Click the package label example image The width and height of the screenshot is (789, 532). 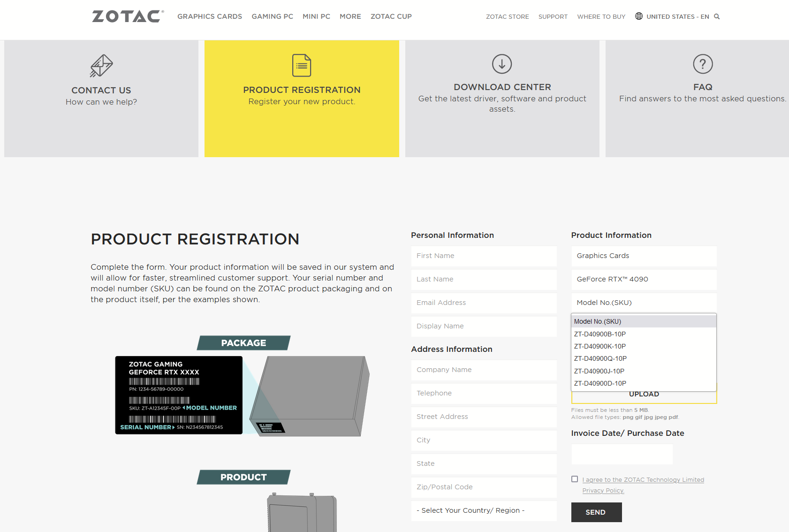(x=179, y=395)
